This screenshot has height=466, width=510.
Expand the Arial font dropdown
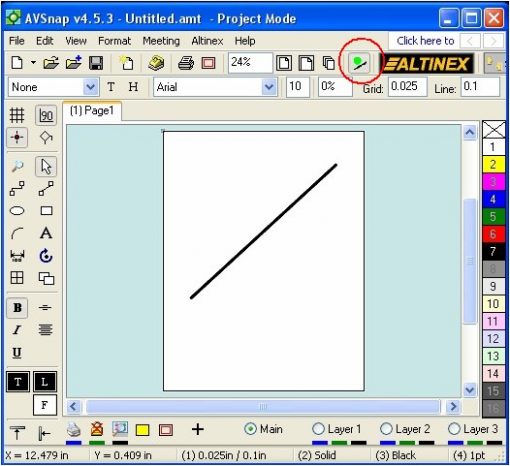click(269, 87)
